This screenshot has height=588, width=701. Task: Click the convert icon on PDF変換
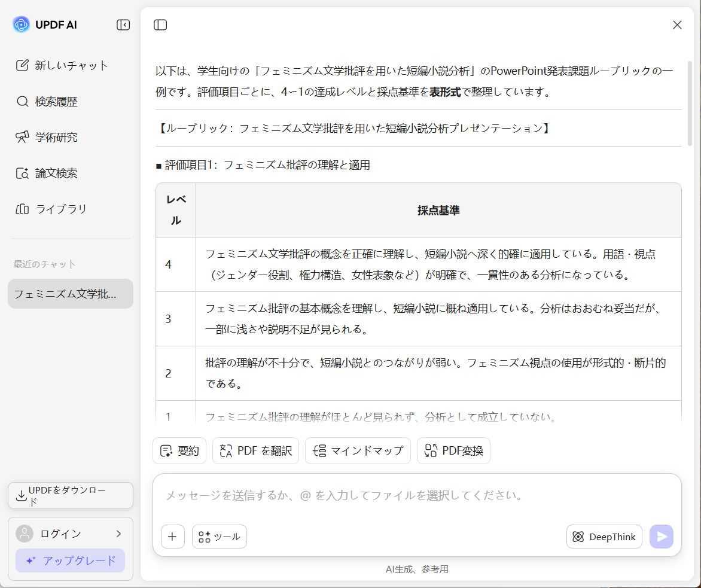[431, 451]
